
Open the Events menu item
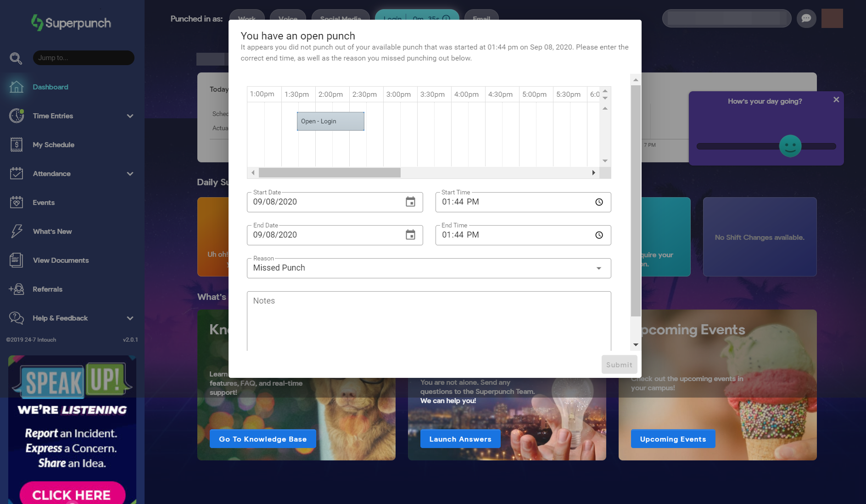point(44,203)
